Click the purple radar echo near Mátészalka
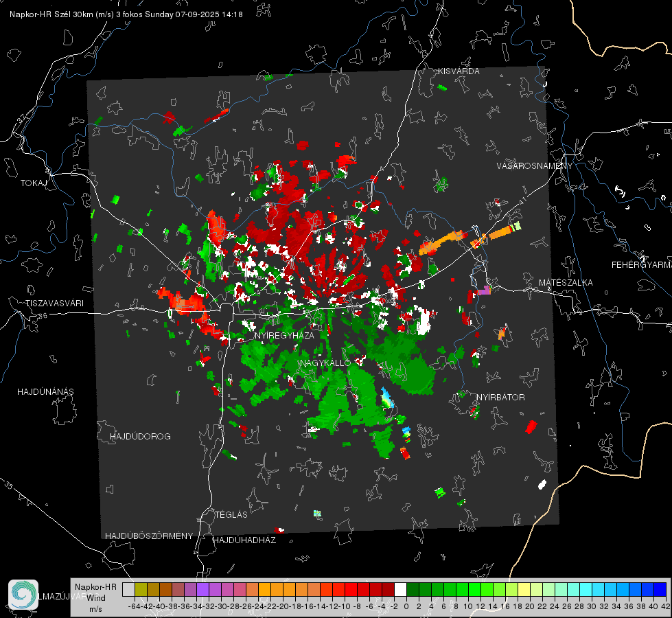672x618 pixels. click(x=485, y=290)
